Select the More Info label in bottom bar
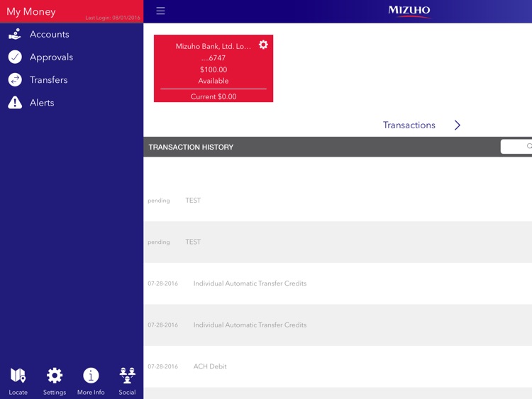Screen dimensions: 532x399 (x=91, y=392)
